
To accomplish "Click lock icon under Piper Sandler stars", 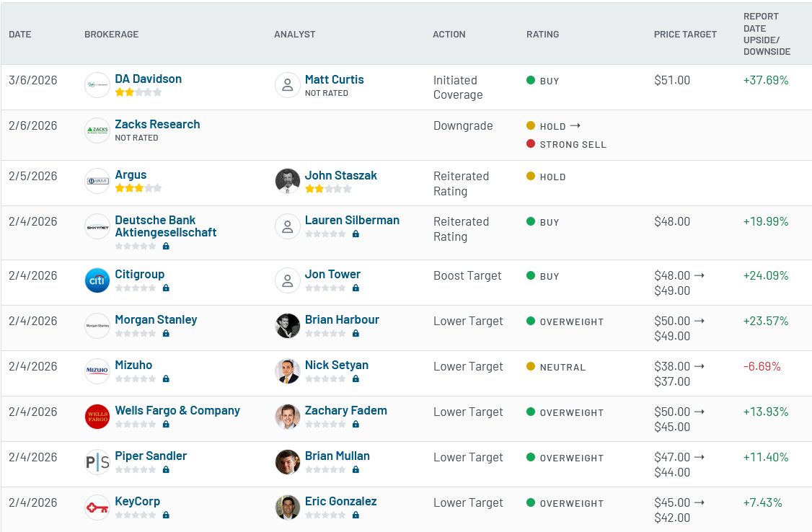I will click(167, 470).
